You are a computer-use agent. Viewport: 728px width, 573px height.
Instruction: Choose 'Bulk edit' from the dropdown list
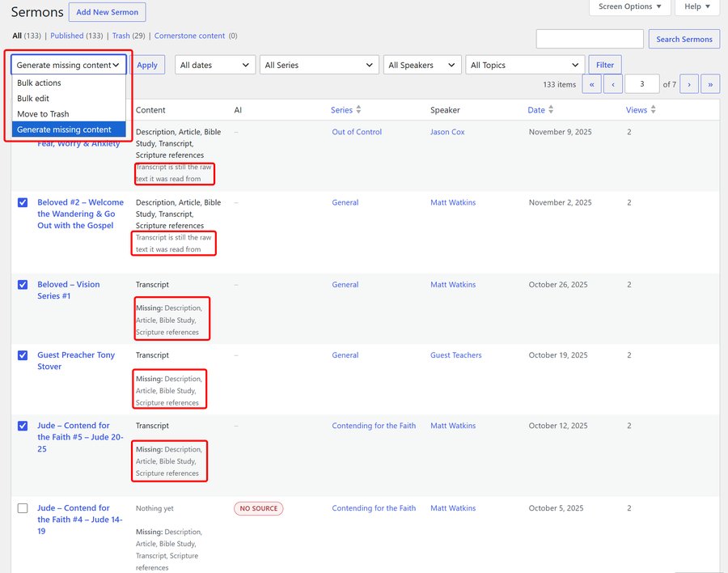tap(69, 98)
